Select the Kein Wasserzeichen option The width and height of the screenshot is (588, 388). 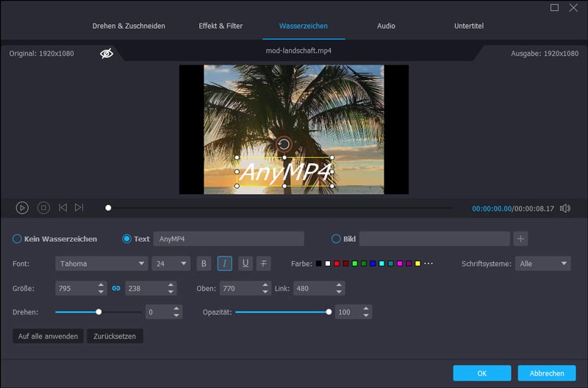18,239
